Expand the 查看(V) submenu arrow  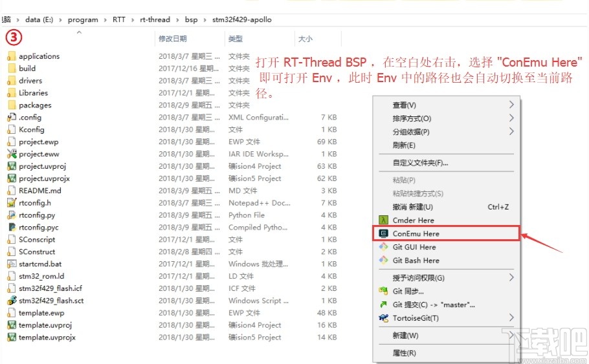point(511,105)
